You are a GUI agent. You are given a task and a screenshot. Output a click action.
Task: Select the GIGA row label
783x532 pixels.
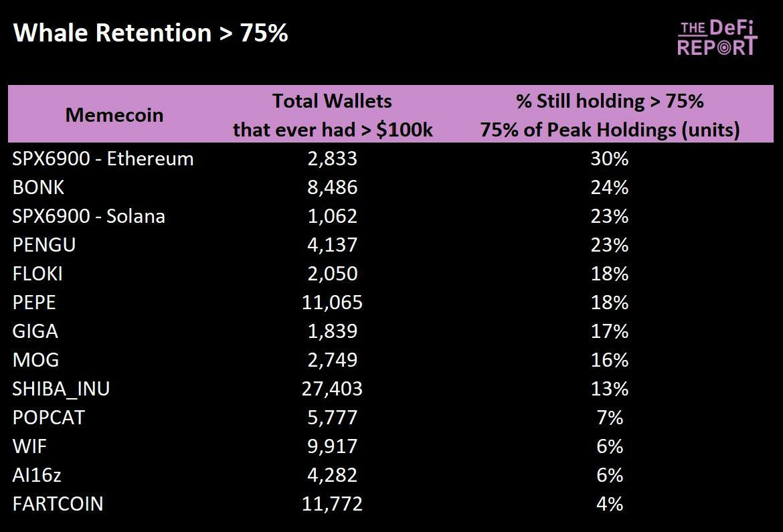click(35, 331)
